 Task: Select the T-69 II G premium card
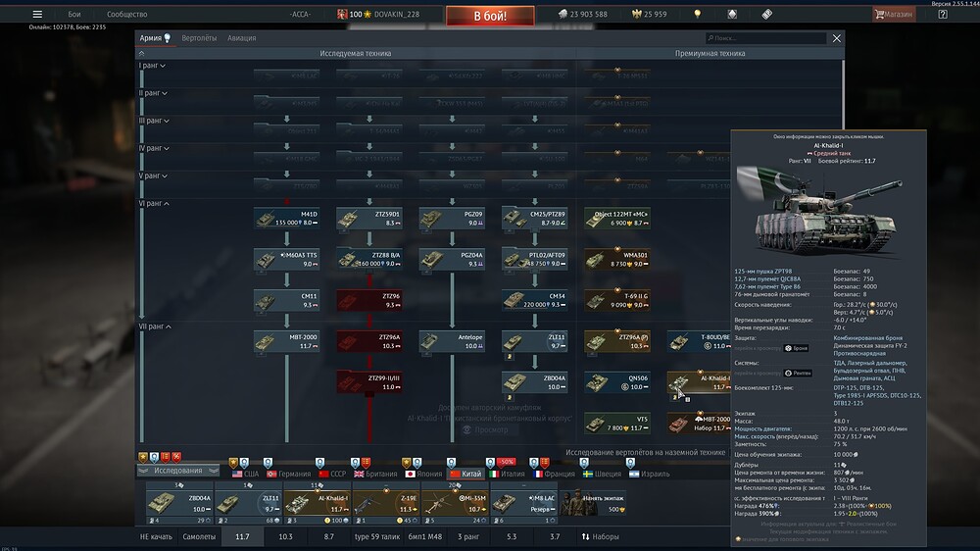[x=616, y=301]
